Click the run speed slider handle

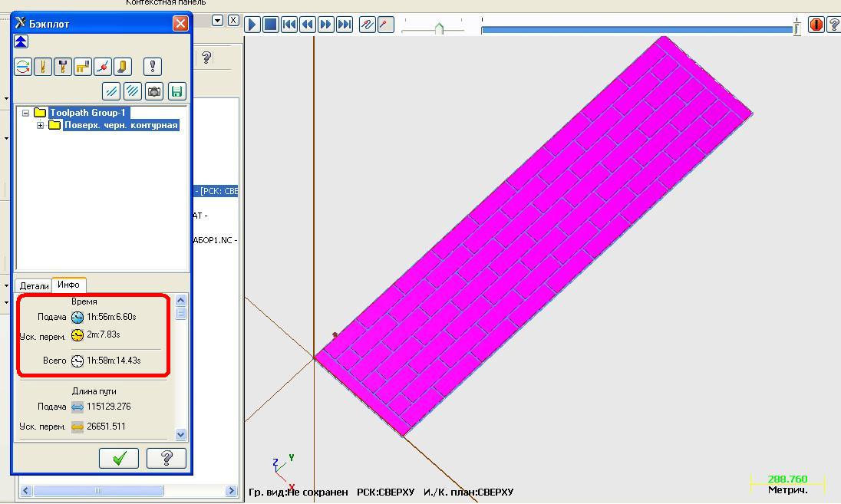[439, 28]
